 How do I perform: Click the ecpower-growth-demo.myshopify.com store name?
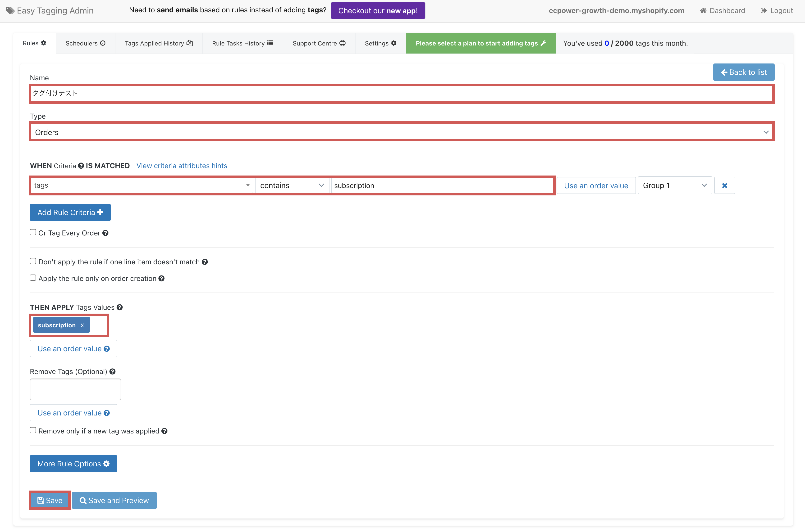click(616, 10)
